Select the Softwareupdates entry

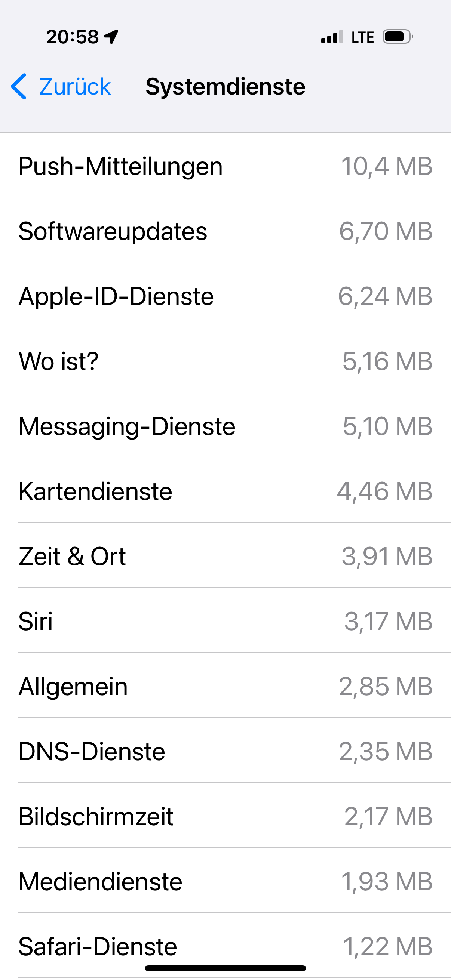pos(225,231)
